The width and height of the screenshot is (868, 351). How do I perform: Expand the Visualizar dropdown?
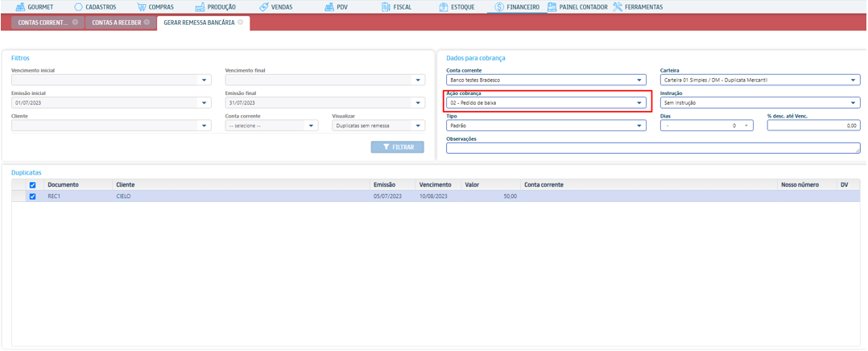418,126
